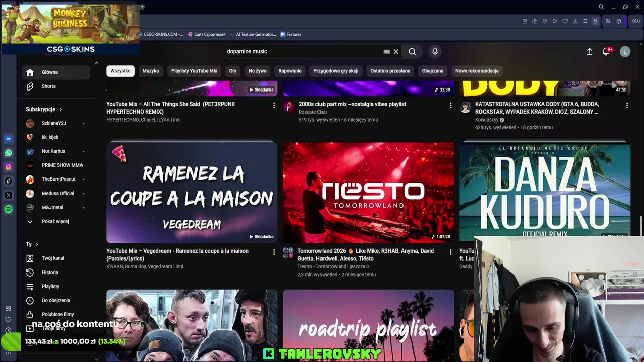Select the Ostatnio przesłane chip
This screenshot has height=362, width=644.
(x=390, y=71)
